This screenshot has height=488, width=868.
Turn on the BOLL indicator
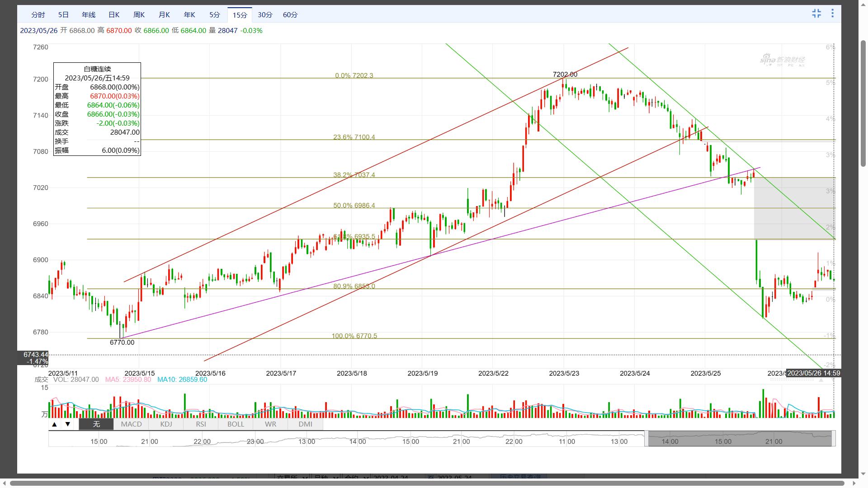point(236,424)
